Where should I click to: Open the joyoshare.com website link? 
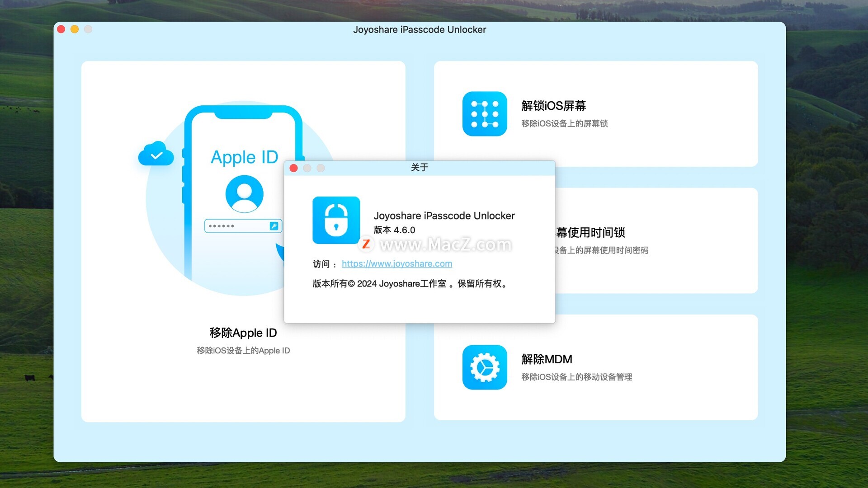tap(397, 263)
